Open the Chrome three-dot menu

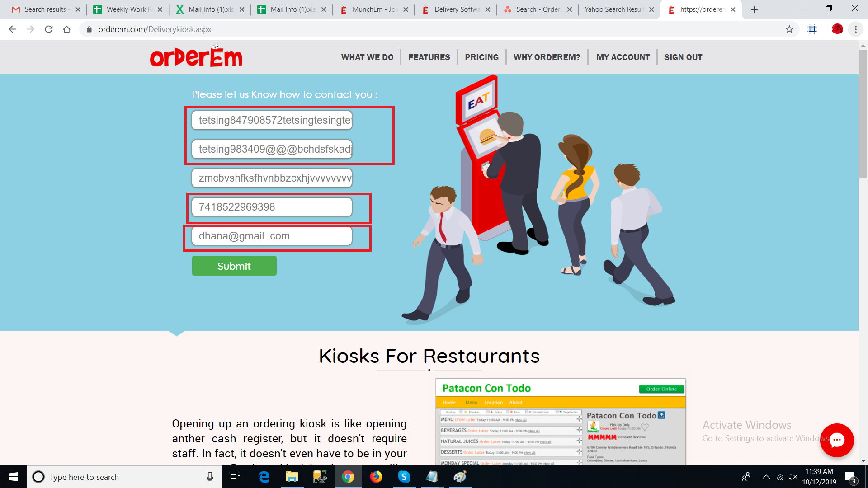tap(855, 29)
